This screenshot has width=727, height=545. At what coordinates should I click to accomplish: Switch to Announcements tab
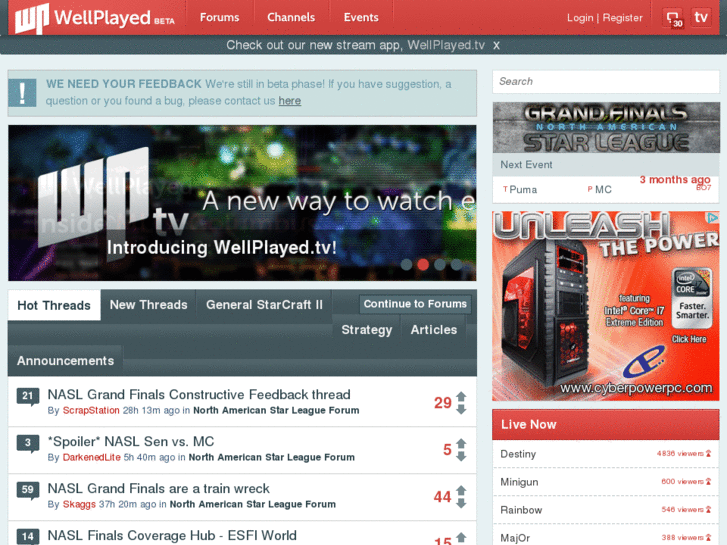pos(65,361)
